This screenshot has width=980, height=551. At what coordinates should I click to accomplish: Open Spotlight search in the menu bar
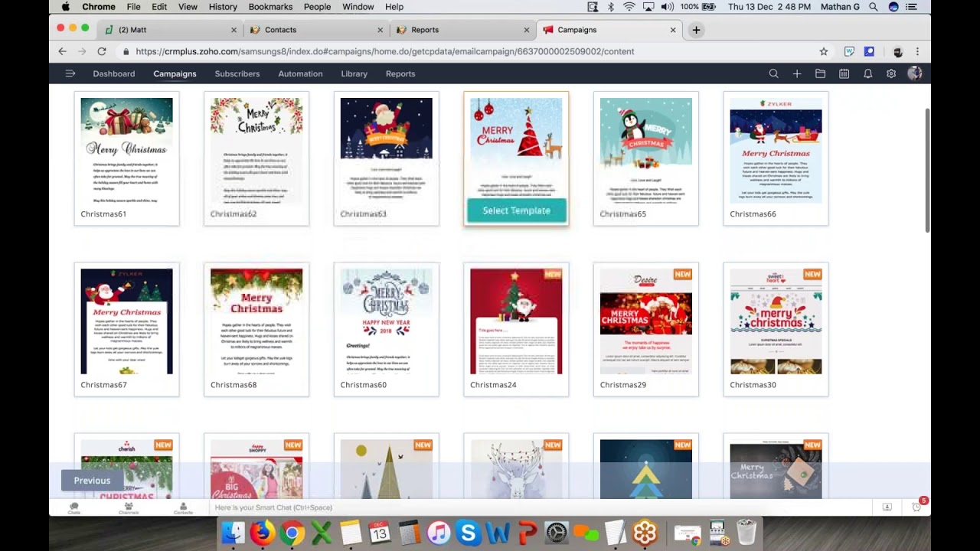[x=874, y=7]
